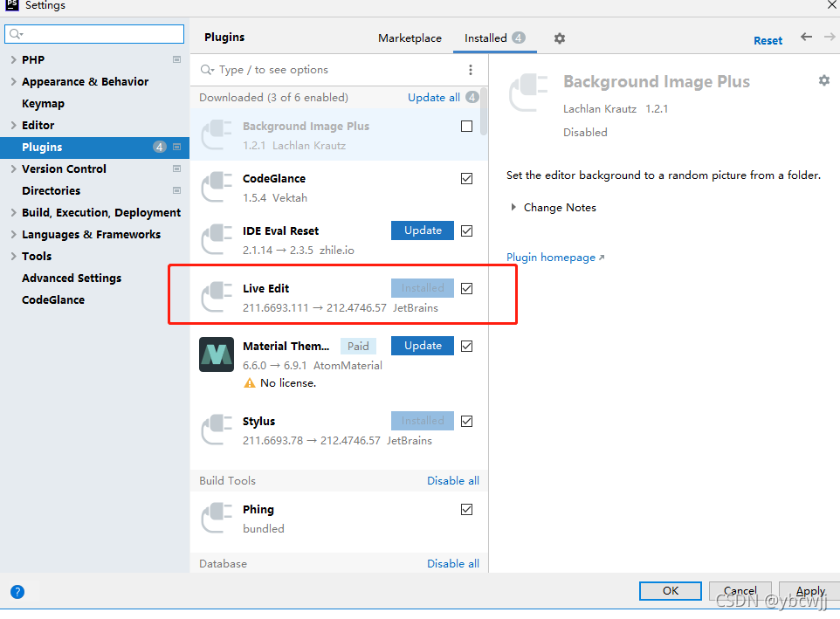Toggle the Stylus plugin checkbox
This screenshot has height=619, width=840.
[x=466, y=421]
